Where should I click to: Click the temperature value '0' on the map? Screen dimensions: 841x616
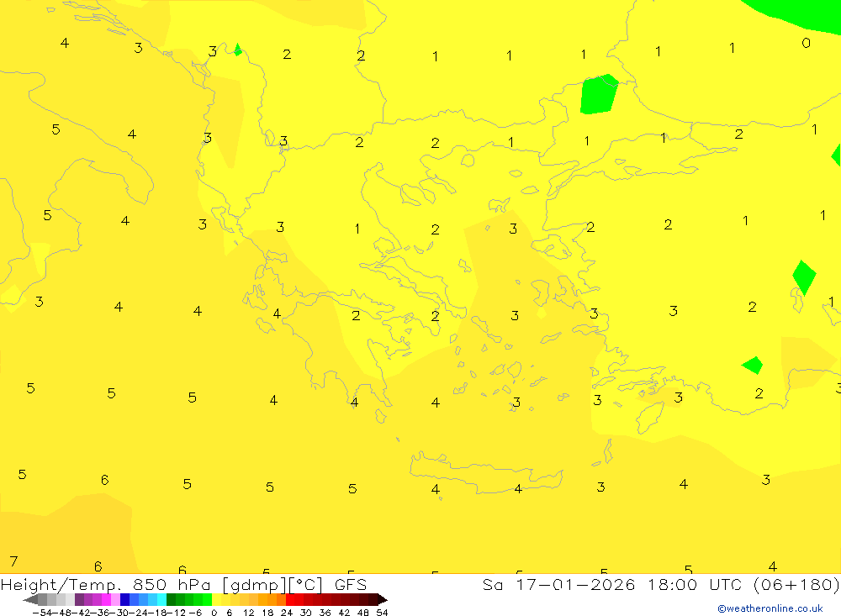tap(807, 43)
